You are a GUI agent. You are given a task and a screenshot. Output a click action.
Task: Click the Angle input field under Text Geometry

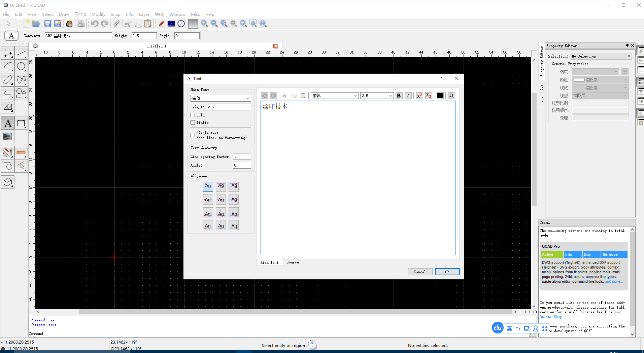[x=242, y=165]
